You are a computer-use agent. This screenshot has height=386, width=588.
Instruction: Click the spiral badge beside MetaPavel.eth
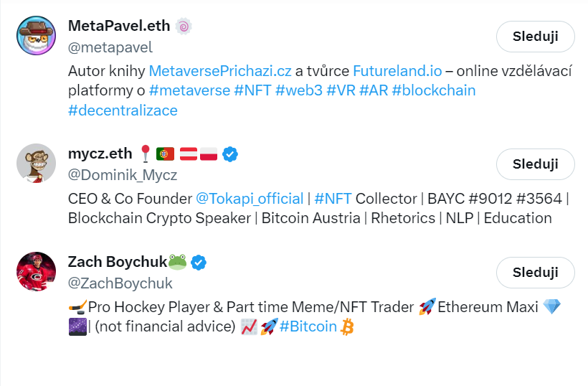click(184, 27)
